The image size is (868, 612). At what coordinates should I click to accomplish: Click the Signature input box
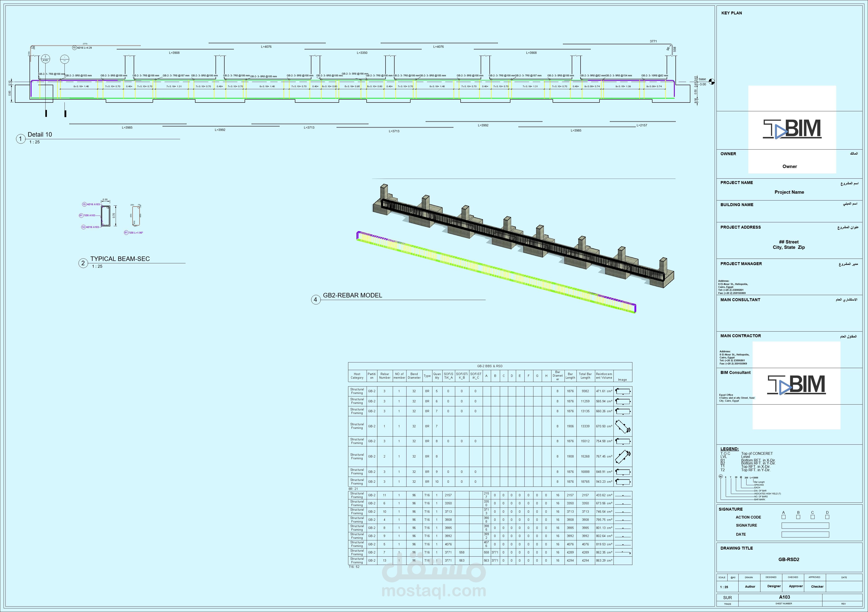click(805, 526)
